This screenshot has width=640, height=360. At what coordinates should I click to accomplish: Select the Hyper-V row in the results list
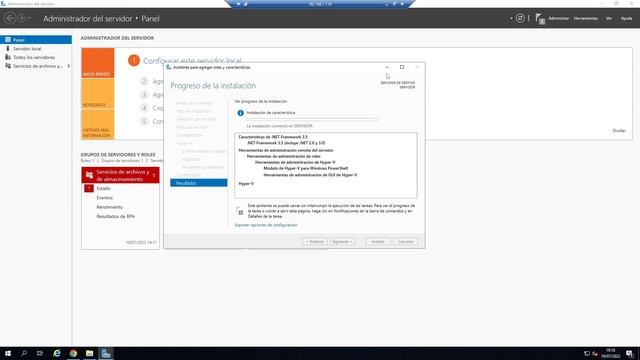246,184
